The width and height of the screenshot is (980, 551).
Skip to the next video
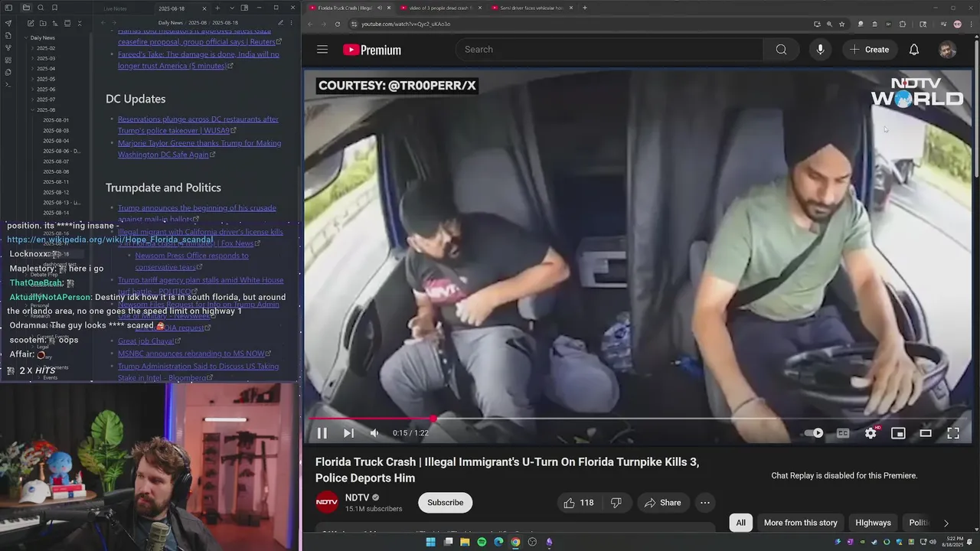(348, 433)
